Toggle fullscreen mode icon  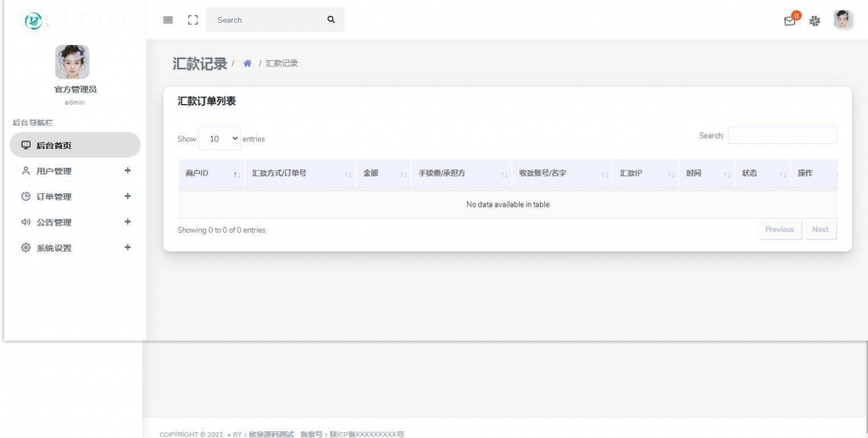(x=192, y=20)
